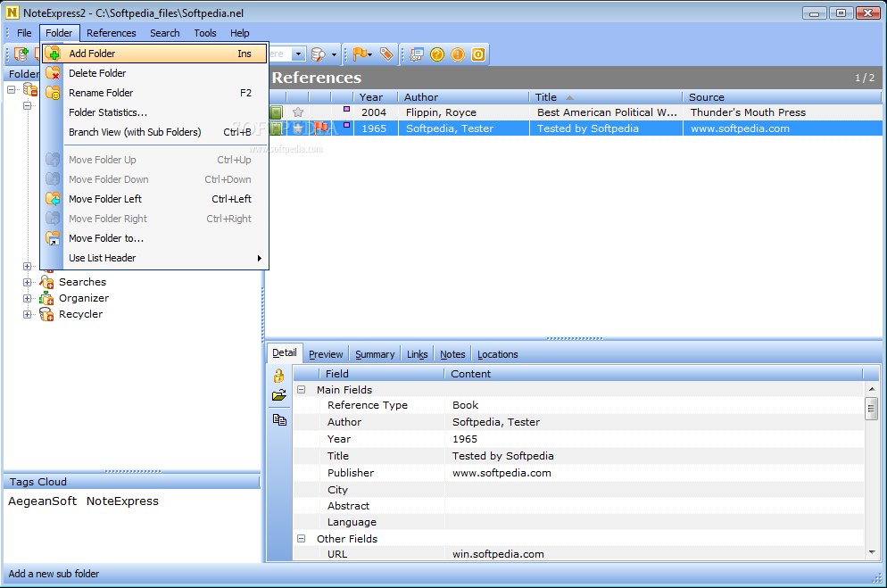Sort references by the Author column header
The image size is (887, 588).
[464, 97]
